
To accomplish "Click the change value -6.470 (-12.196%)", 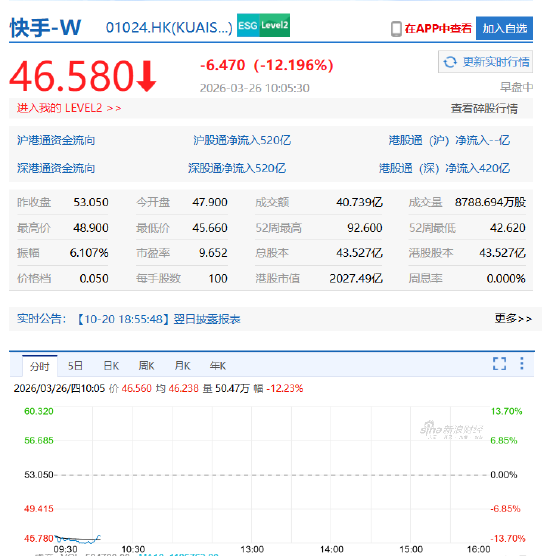I will pos(267,65).
